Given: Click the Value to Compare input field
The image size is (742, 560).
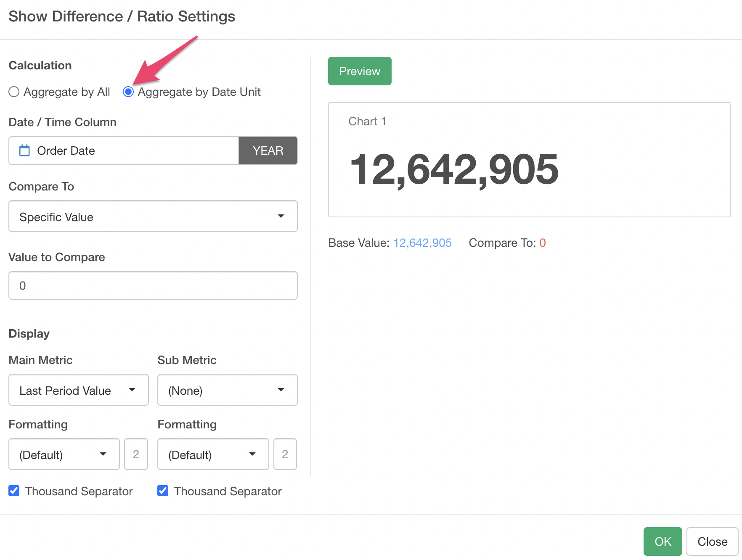Looking at the screenshot, I should point(153,285).
